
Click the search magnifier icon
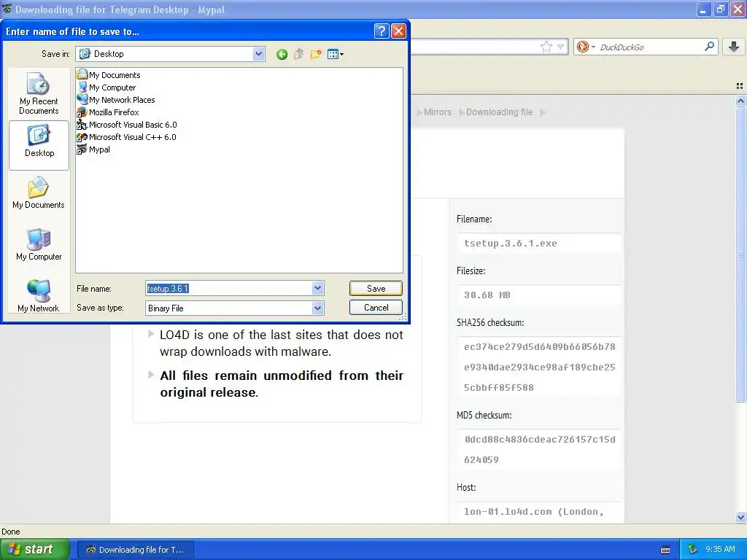pos(709,46)
